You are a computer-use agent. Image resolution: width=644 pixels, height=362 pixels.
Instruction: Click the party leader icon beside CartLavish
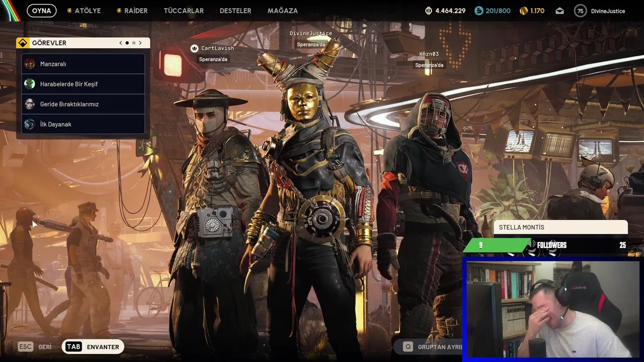pos(194,48)
